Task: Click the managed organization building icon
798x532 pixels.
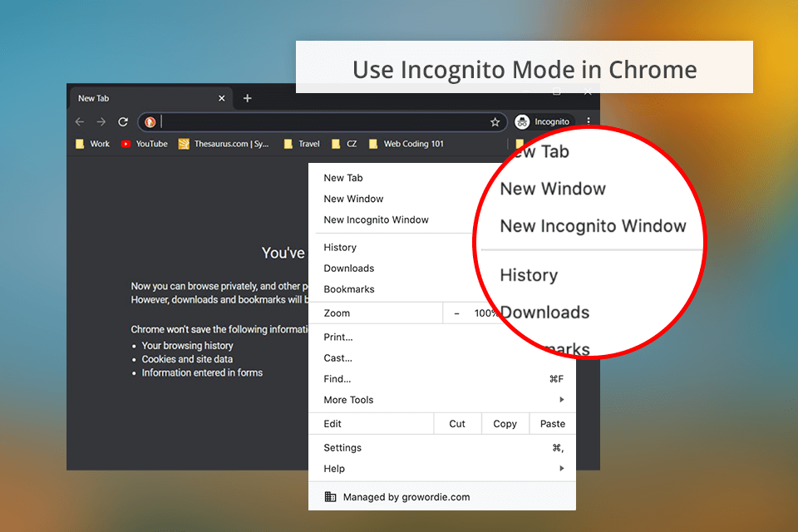Action: [x=330, y=496]
